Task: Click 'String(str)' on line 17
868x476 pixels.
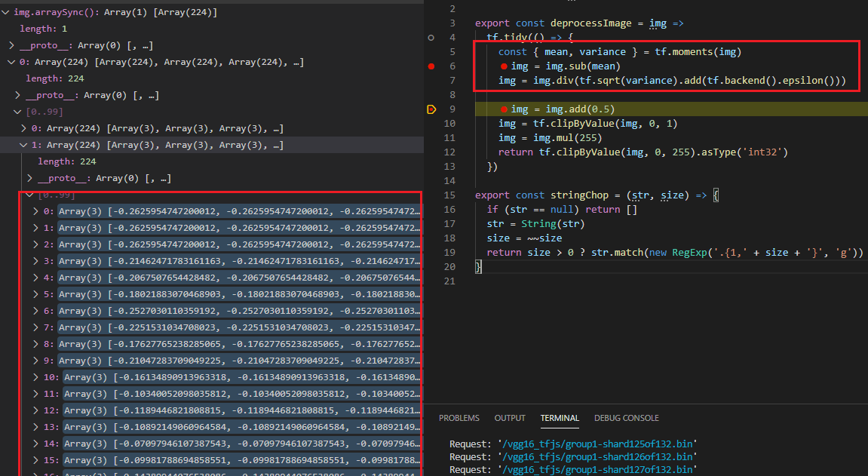Action: point(553,224)
